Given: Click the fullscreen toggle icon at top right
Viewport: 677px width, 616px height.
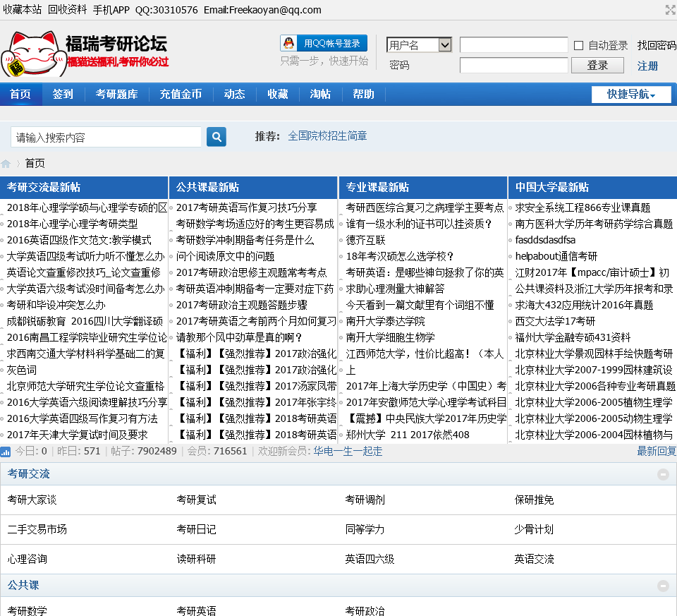Looking at the screenshot, I should 670,10.
